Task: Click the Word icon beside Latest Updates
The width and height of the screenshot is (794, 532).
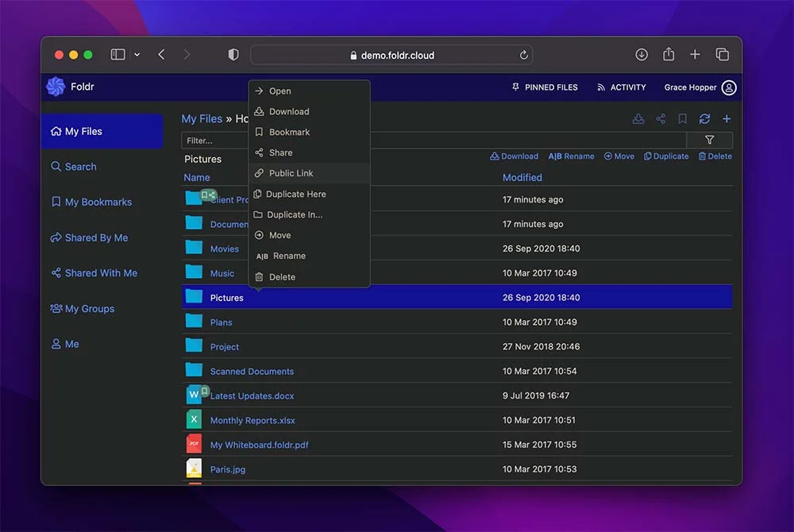Action: (x=194, y=395)
